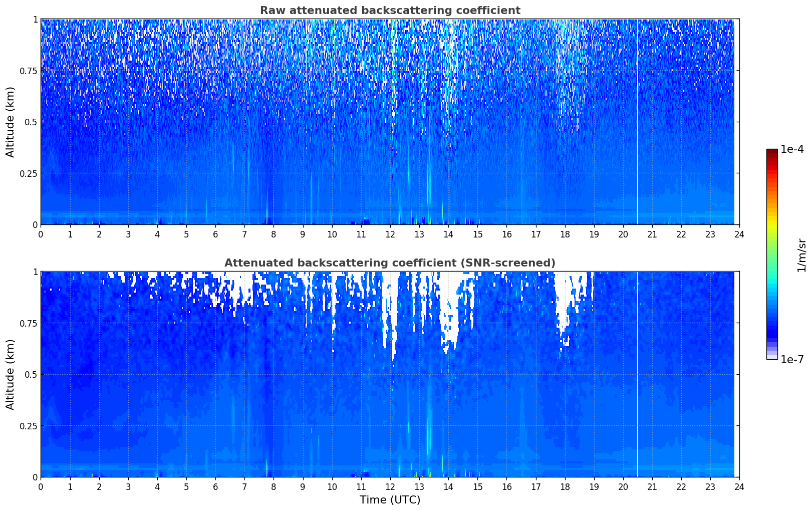Click the colorbar gradient scale
812x511 pixels.
click(x=772, y=254)
